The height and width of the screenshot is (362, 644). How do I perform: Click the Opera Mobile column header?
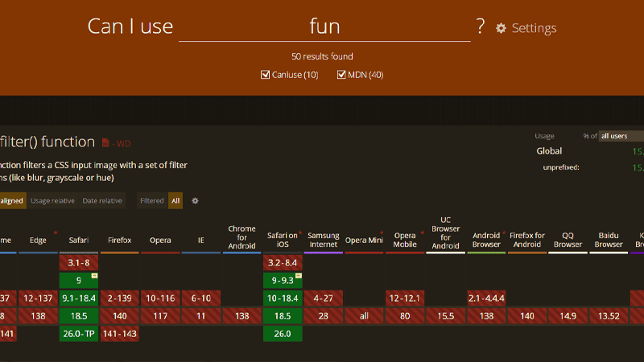(x=405, y=240)
